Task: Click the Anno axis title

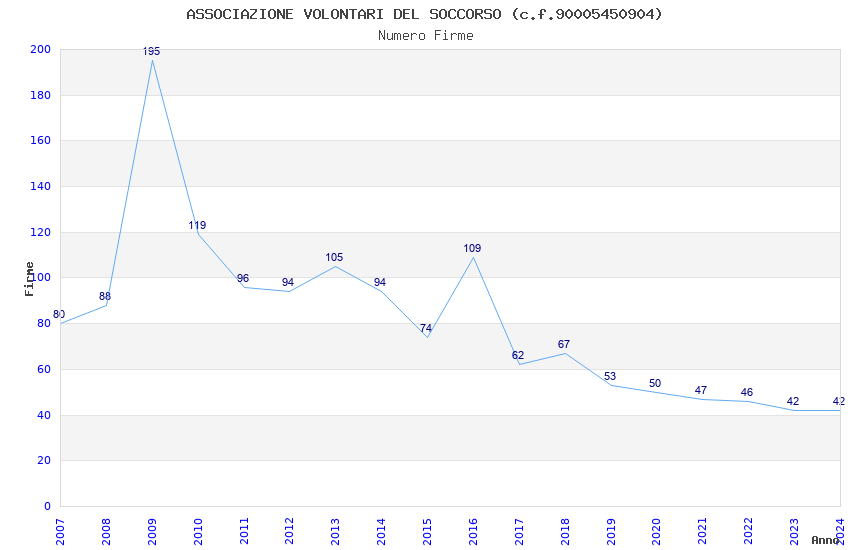Action: pyautogui.click(x=825, y=540)
